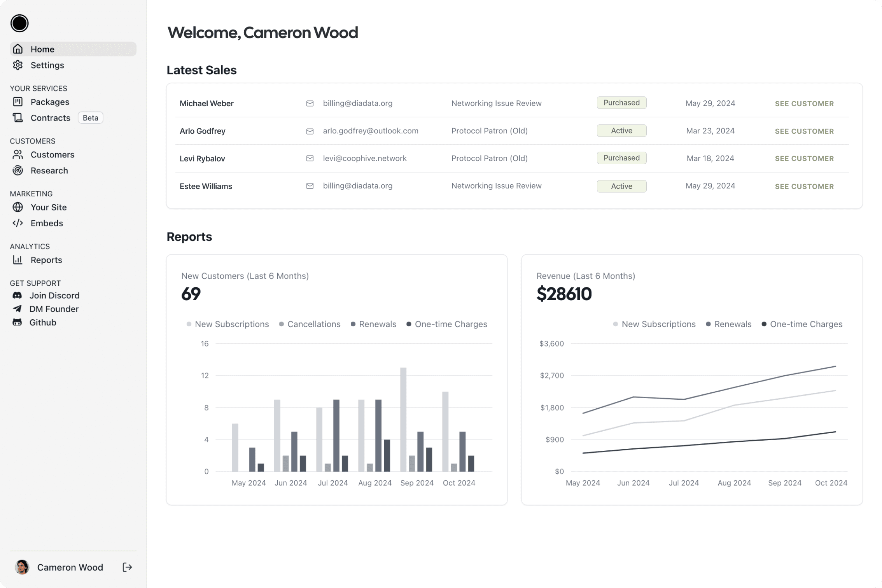Viewport: 882px width, 588px height.
Task: Toggle One-time Charges legend in New Customers chart
Action: pyautogui.click(x=446, y=324)
